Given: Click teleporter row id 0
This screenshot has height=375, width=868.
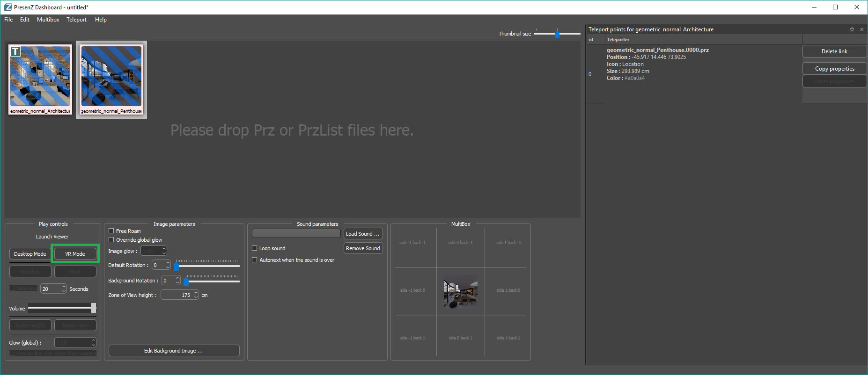Looking at the screenshot, I should (590, 74).
